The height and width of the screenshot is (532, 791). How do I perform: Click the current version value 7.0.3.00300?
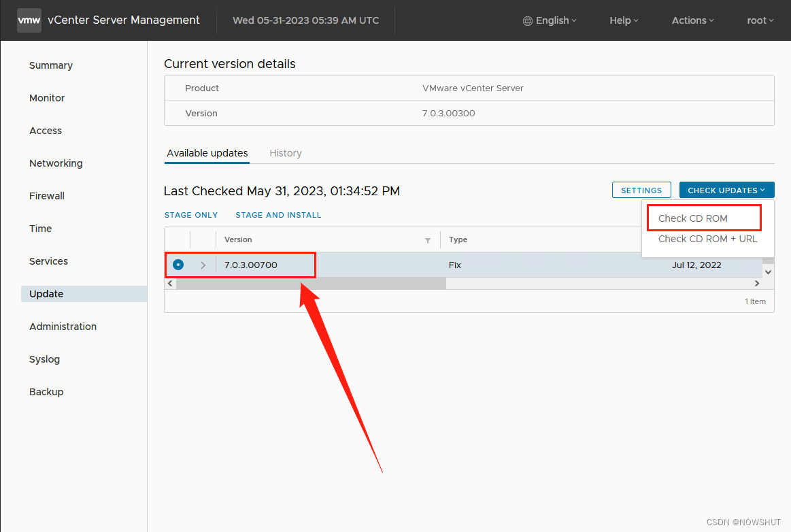click(448, 113)
